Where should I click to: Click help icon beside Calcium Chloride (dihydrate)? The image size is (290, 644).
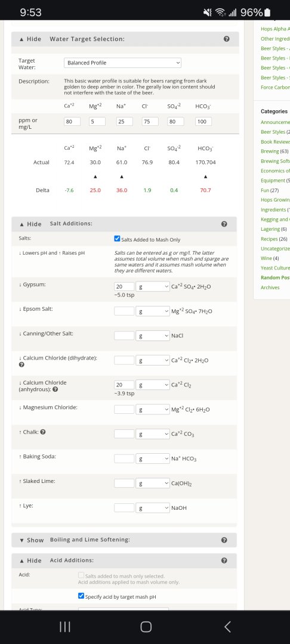pos(21,365)
